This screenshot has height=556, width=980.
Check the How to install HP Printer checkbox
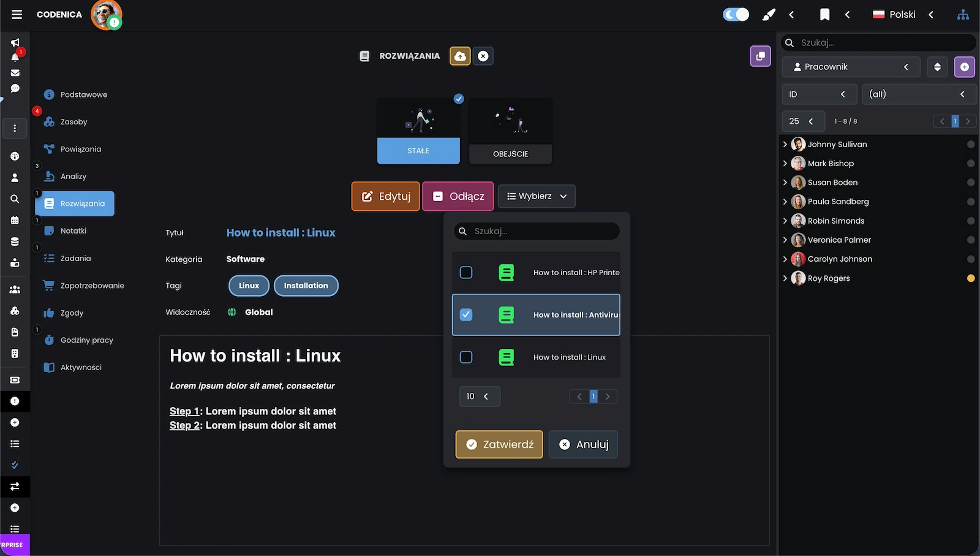click(466, 273)
